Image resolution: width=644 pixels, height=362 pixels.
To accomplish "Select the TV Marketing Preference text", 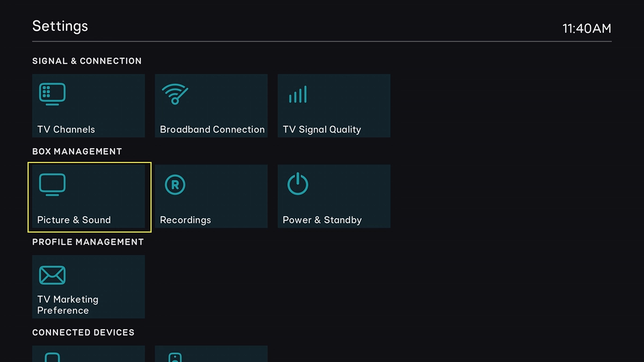I will pos(68,305).
